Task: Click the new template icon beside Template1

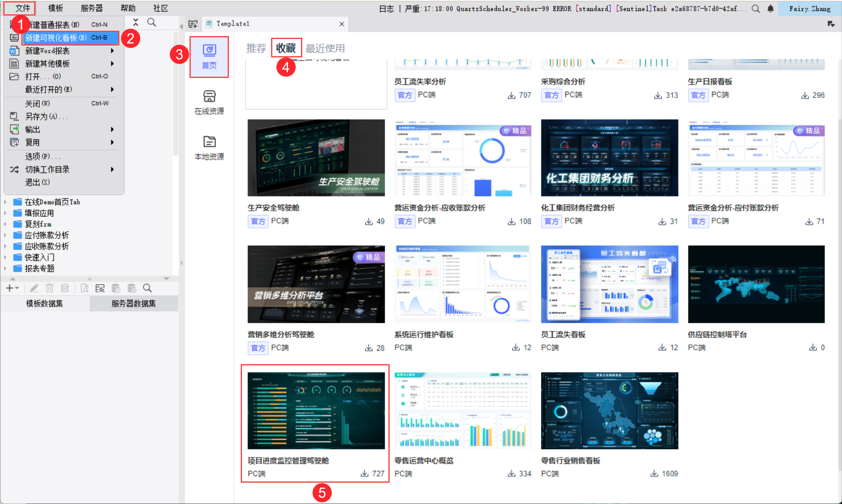Action: (193, 24)
